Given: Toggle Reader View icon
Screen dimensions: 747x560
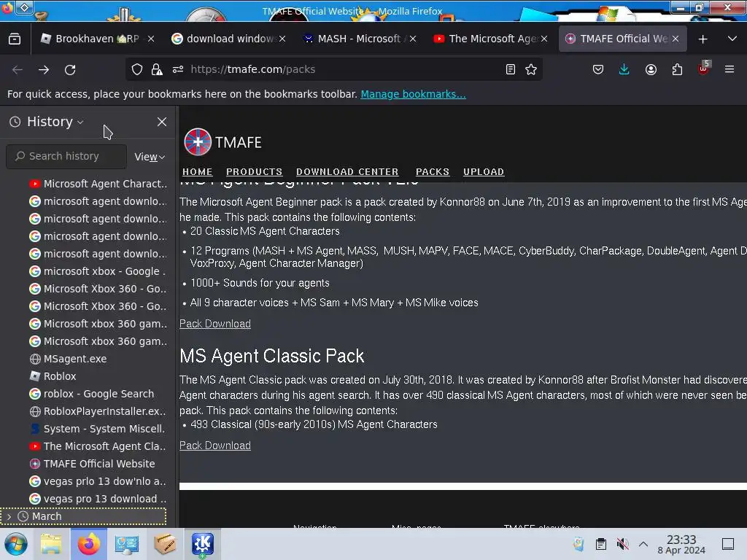Looking at the screenshot, I should pyautogui.click(x=510, y=69).
